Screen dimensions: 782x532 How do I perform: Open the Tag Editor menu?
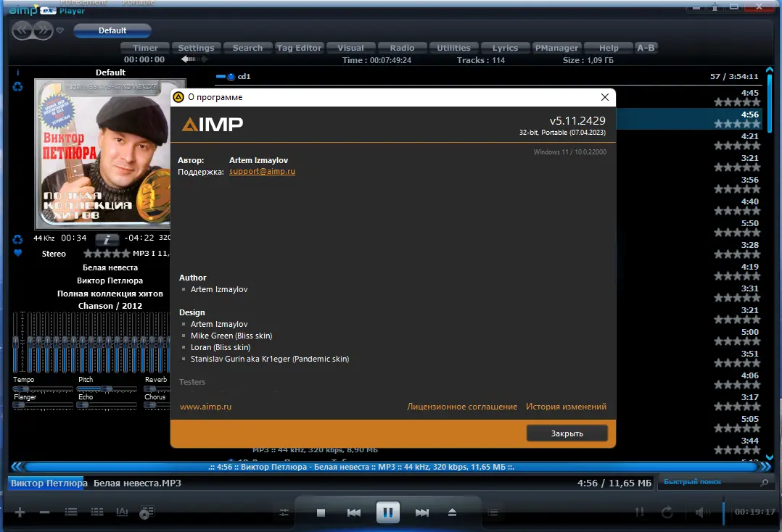coord(299,47)
